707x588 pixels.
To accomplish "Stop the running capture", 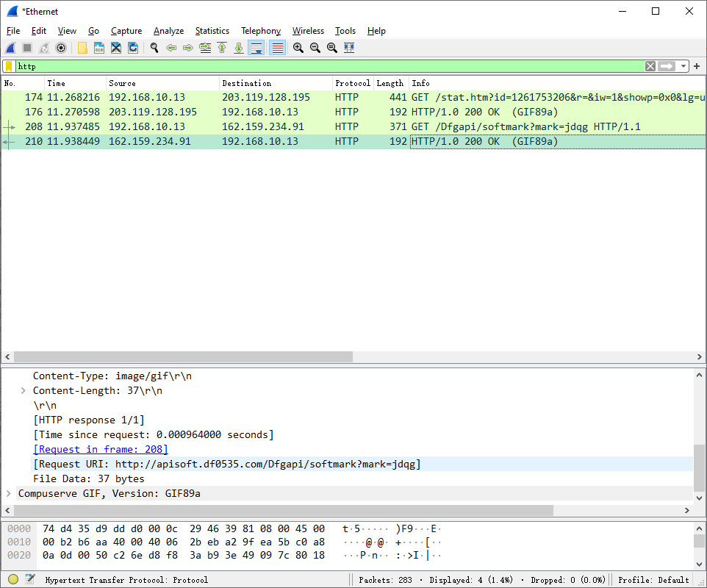I will pyautogui.click(x=27, y=48).
